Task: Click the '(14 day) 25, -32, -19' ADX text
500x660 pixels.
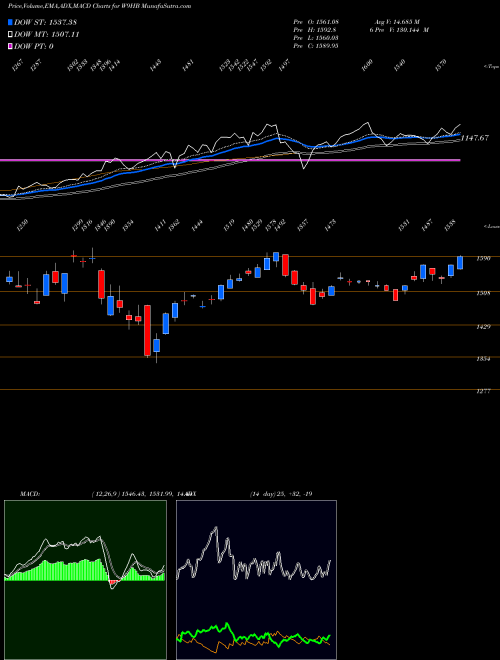Action: tap(281, 493)
